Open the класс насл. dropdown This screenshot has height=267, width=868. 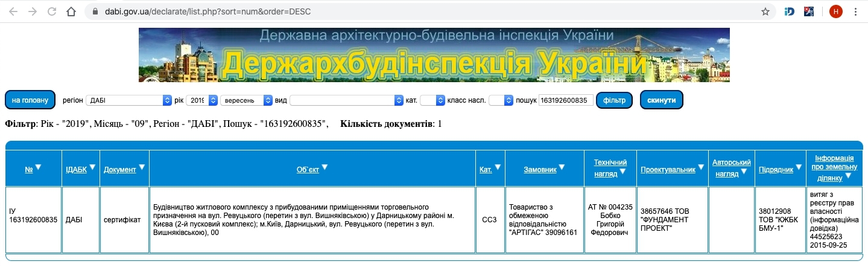click(501, 100)
